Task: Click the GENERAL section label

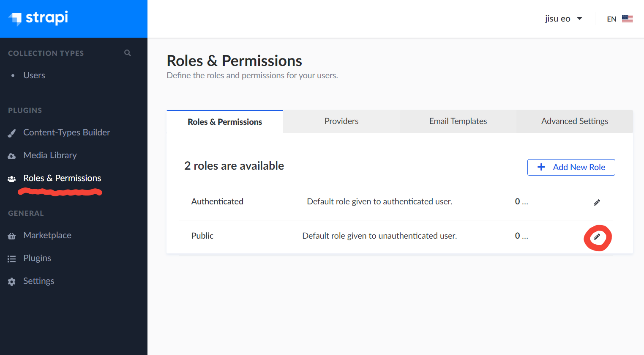Action: point(26,213)
